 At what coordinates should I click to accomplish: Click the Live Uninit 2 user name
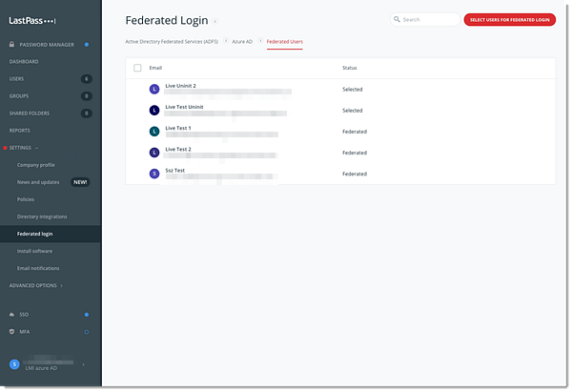point(180,86)
